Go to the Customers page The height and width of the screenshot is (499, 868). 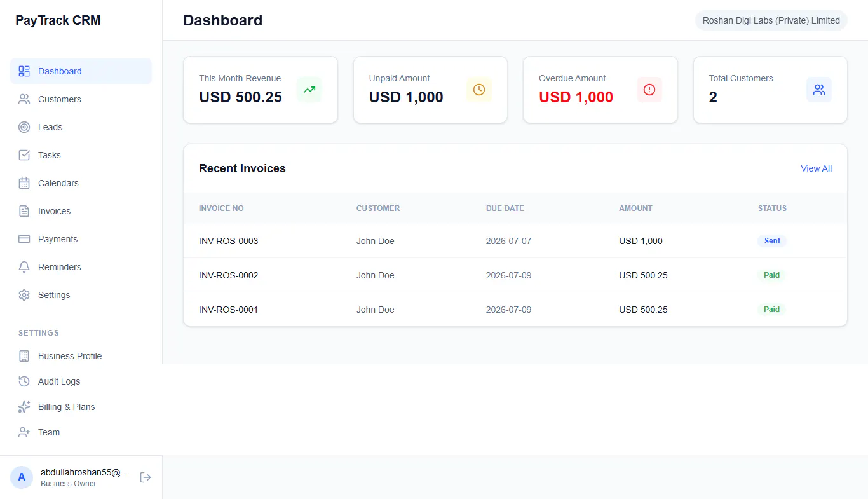point(81,99)
